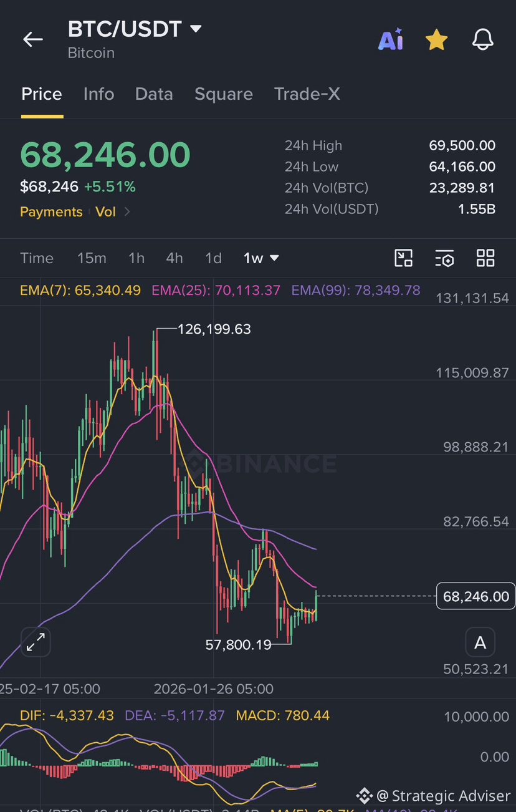Open the chart drawing tools icon
The width and height of the screenshot is (516, 812).
[x=404, y=258]
